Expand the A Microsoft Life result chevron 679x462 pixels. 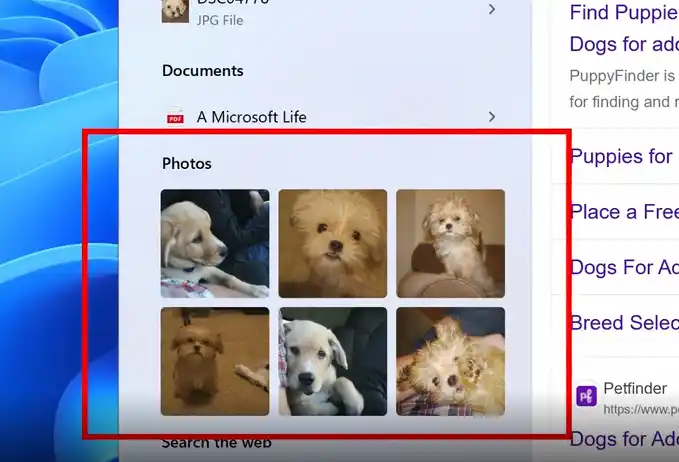click(x=491, y=116)
